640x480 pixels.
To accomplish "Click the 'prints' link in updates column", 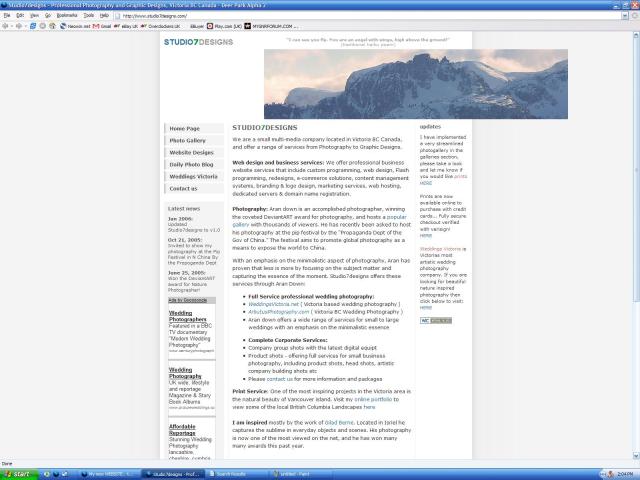I will (x=460, y=176).
